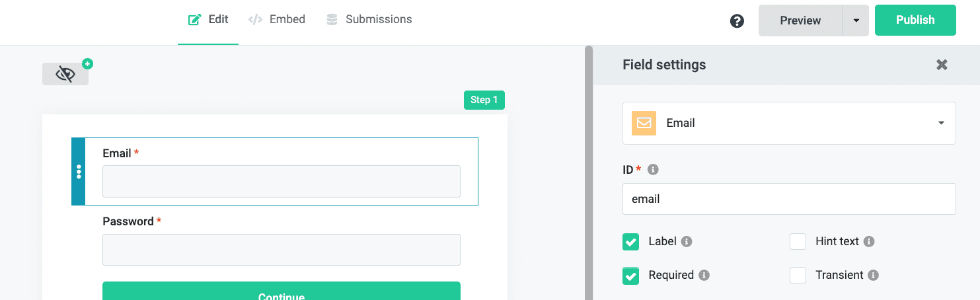The width and height of the screenshot is (980, 300).
Task: Click the green plus badge icon
Action: coord(87,64)
